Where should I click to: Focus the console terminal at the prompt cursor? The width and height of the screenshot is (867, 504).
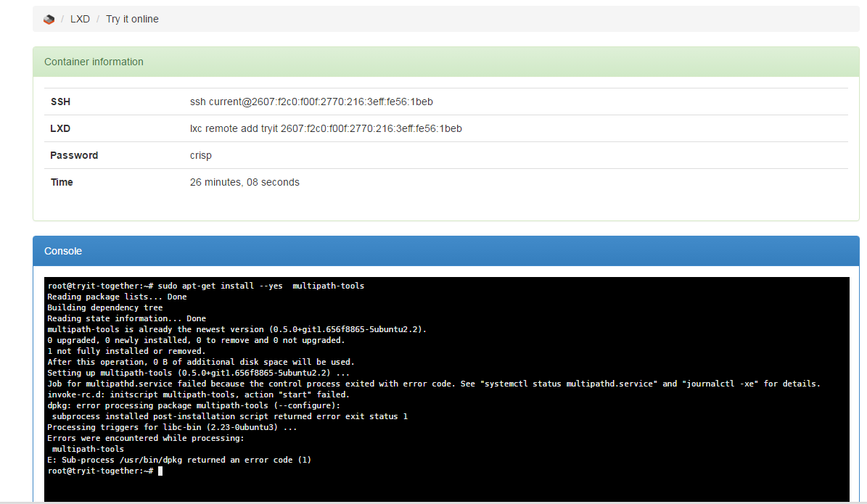(x=160, y=471)
